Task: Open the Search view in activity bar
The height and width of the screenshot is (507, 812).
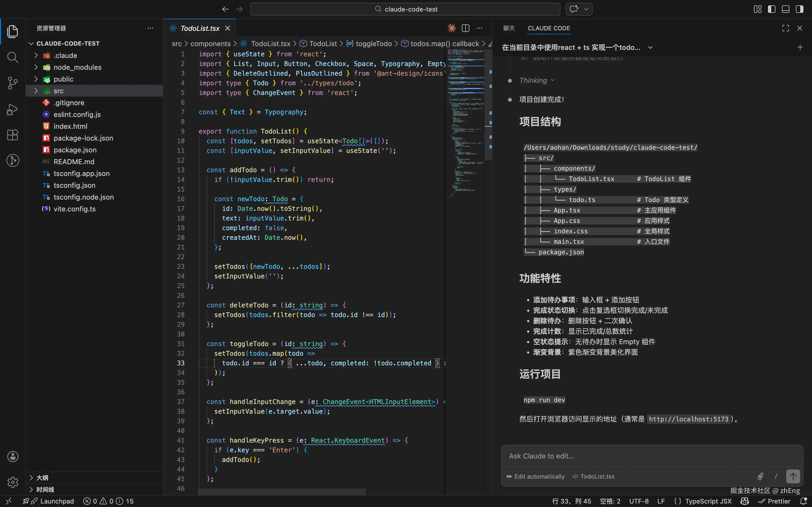Action: tap(12, 57)
